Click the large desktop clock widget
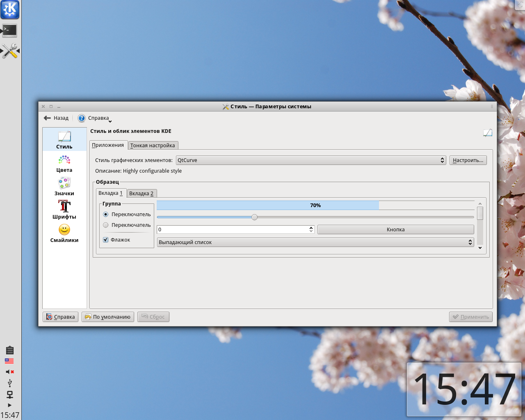The image size is (525, 420). pyautogui.click(x=464, y=389)
